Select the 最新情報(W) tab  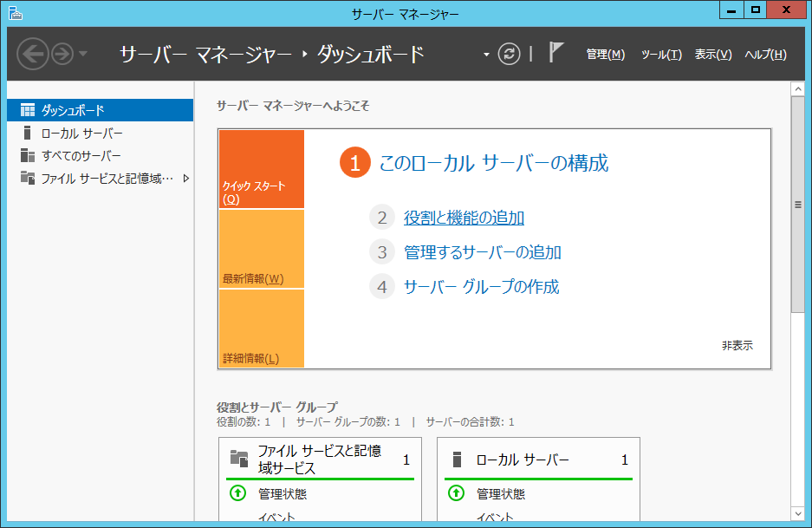click(261, 250)
